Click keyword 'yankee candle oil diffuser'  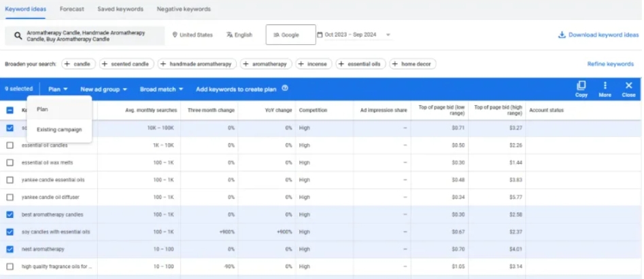[50, 197]
